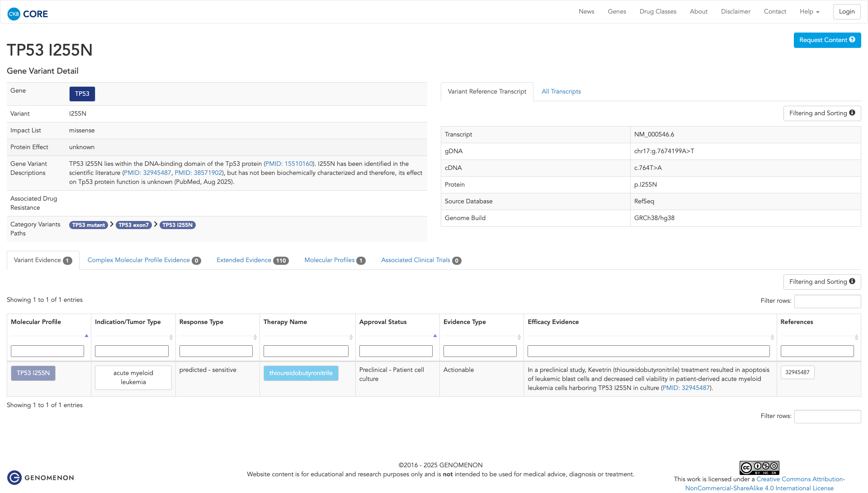Click the TP53 mutant category badge
868x493 pixels.
[89, 225]
